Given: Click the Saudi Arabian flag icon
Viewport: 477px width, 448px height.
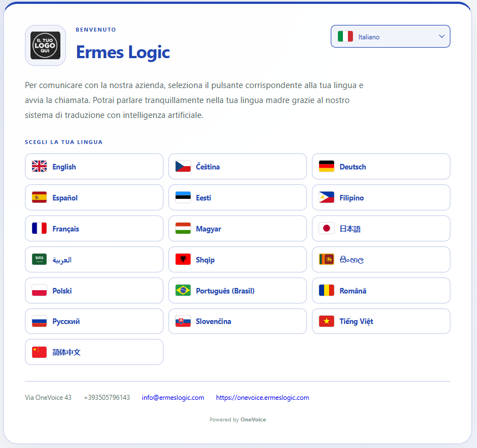Looking at the screenshot, I should [x=39, y=259].
